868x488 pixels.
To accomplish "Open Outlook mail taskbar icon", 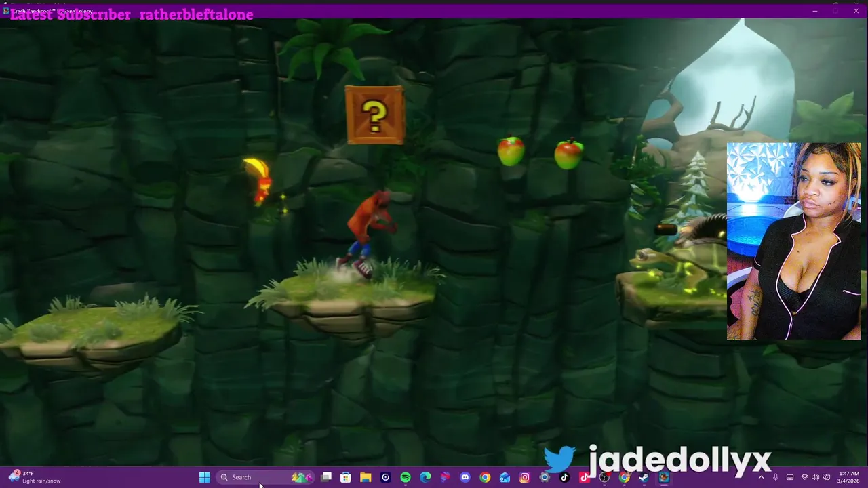I will click(505, 477).
